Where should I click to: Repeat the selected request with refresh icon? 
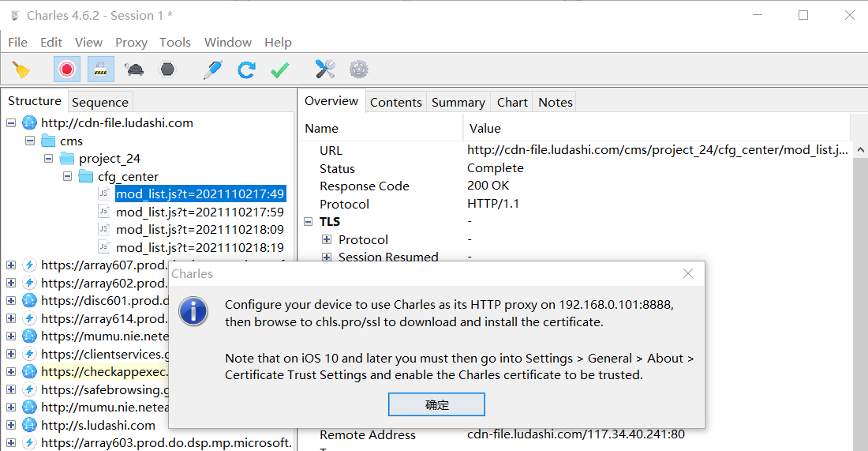[246, 70]
